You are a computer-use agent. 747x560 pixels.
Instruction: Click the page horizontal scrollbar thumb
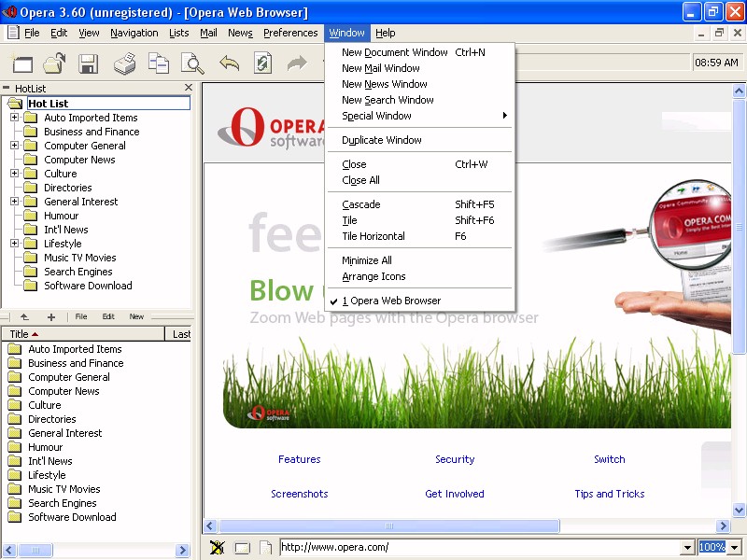coord(388,526)
